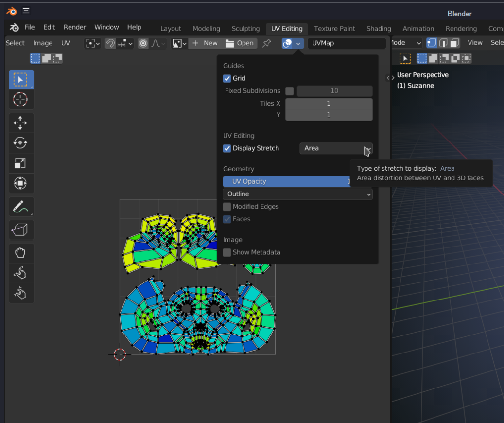Open the Image menu in UV editor
Viewport: 504px width, 423px height.
pos(43,43)
